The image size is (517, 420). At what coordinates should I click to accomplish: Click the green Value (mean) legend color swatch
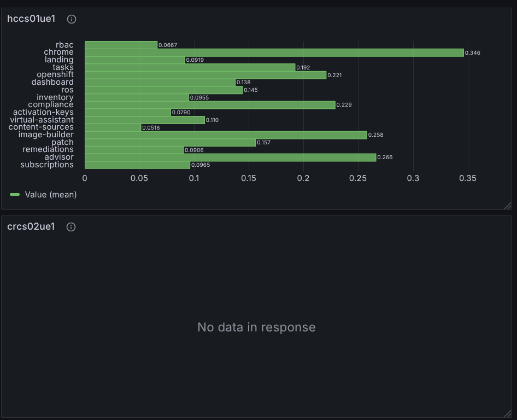coord(15,195)
